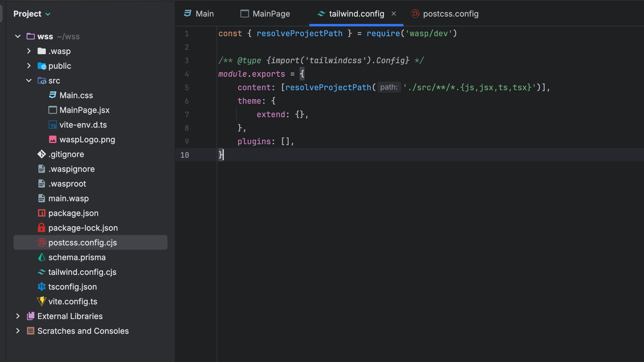This screenshot has width=644, height=362.
Task: Select Main.css in project tree
Action: (x=90, y=95)
